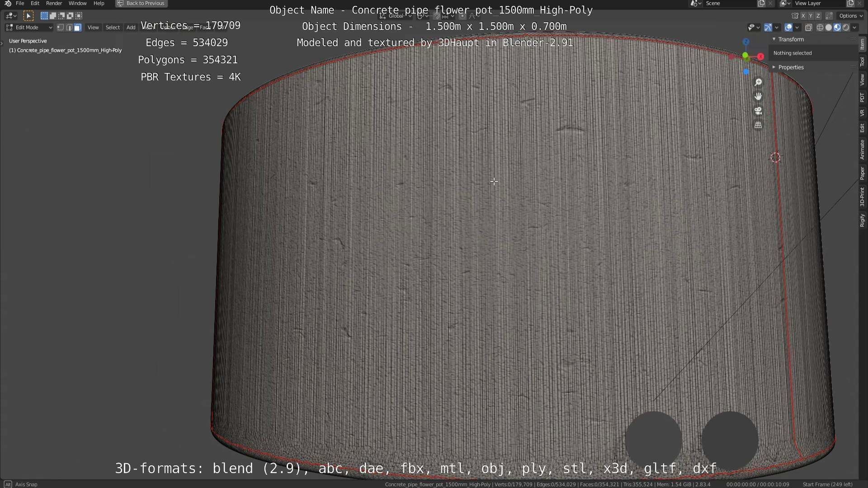Click the zoom magnifier viewport icon
This screenshot has width=868, height=488.
(x=758, y=82)
